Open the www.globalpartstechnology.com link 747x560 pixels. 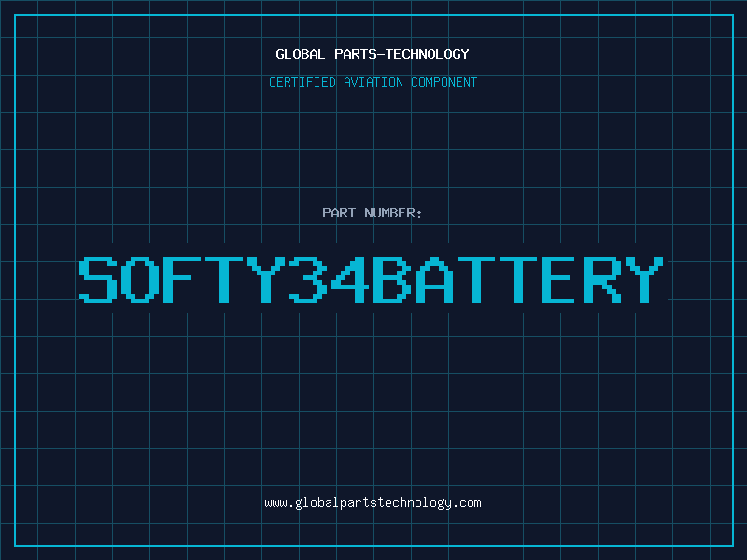pos(373,503)
